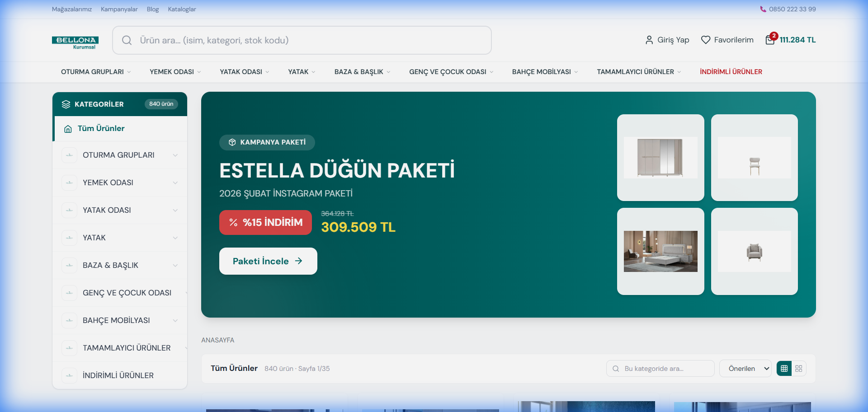Click the Favorilerim heart icon
The height and width of the screenshot is (412, 868).
[705, 40]
